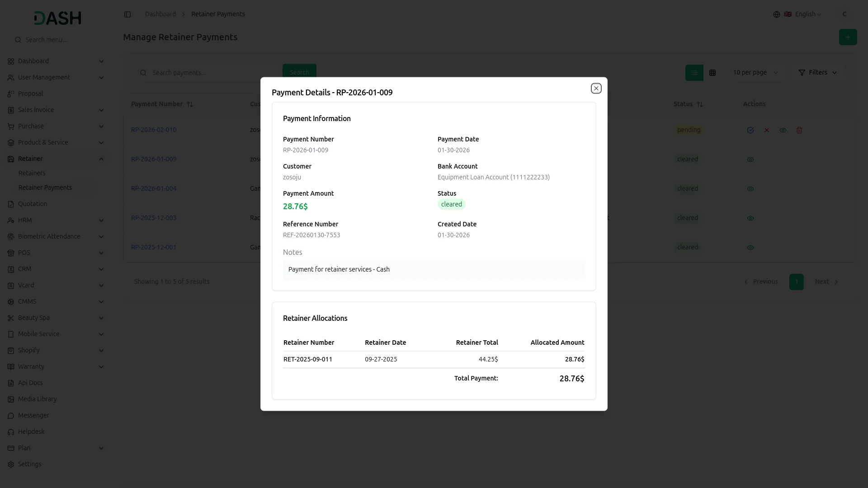Toggle the sidebar collapse icon

click(127, 14)
